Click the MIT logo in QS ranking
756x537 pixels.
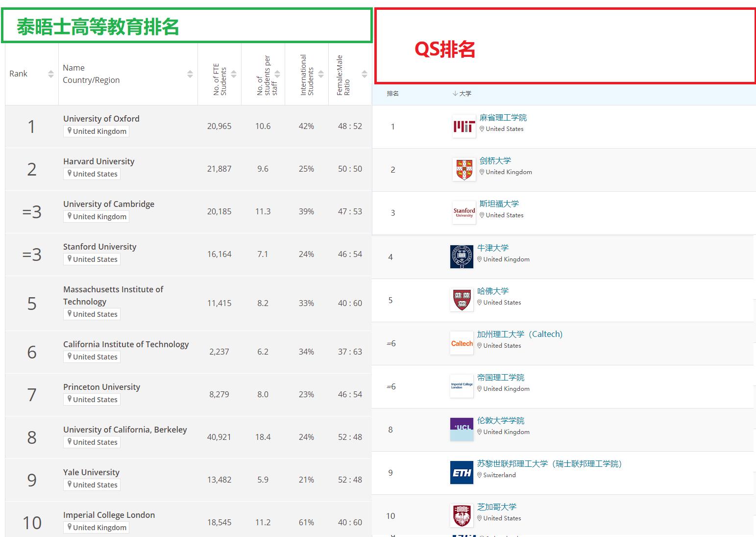point(463,126)
